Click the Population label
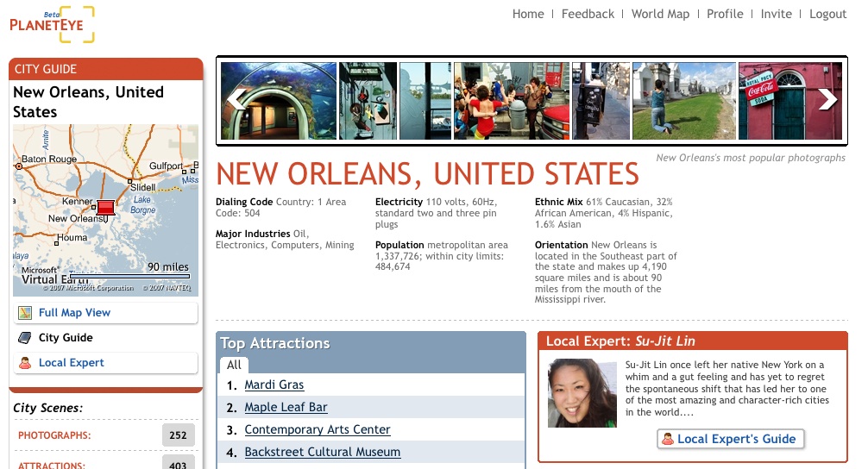The image size is (868, 469). (399, 245)
